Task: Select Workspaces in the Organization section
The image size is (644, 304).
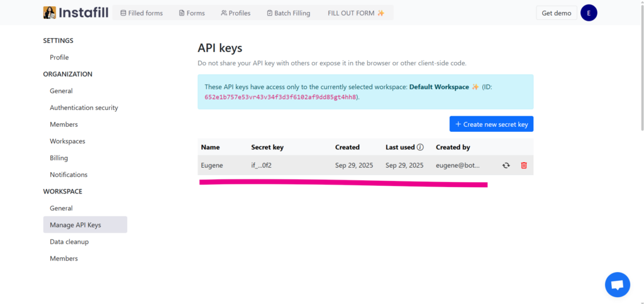Action: [67, 141]
